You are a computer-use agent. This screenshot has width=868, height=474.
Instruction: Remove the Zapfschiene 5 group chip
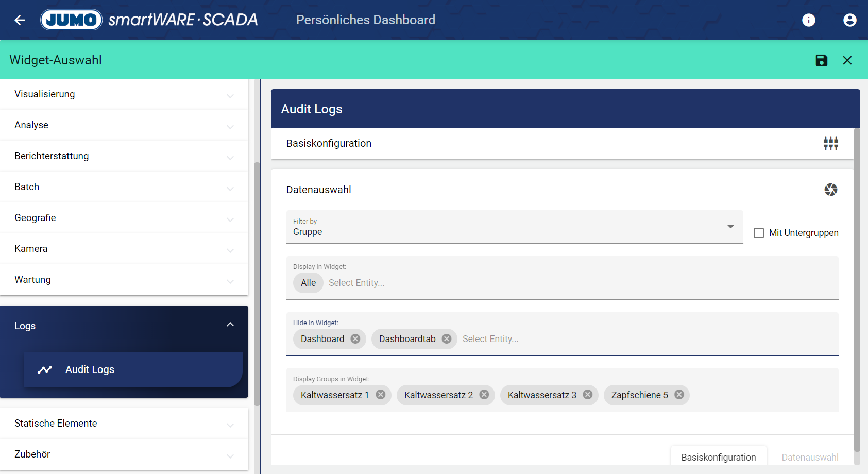point(679,395)
